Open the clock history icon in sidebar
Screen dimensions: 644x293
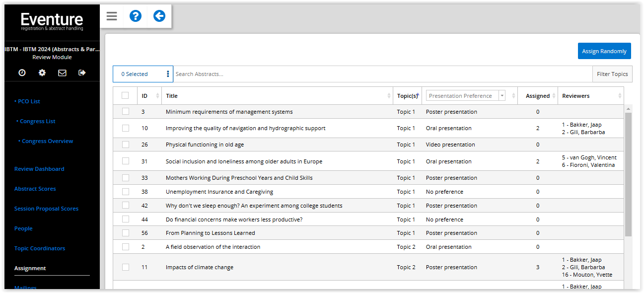(x=22, y=73)
